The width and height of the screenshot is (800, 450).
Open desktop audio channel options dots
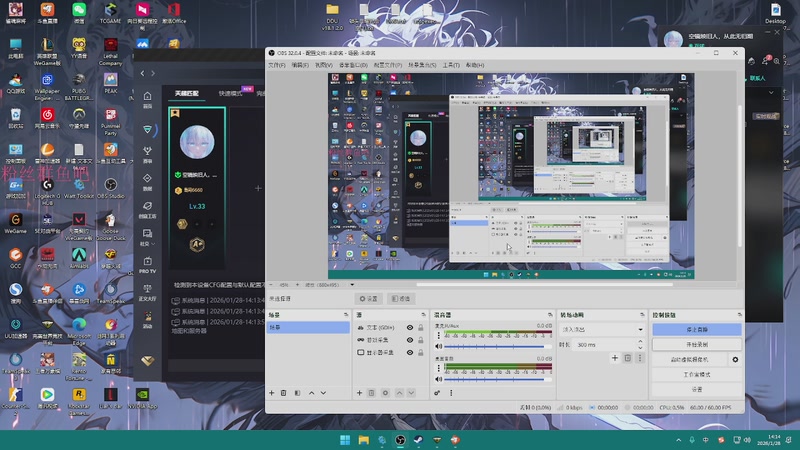(x=438, y=368)
